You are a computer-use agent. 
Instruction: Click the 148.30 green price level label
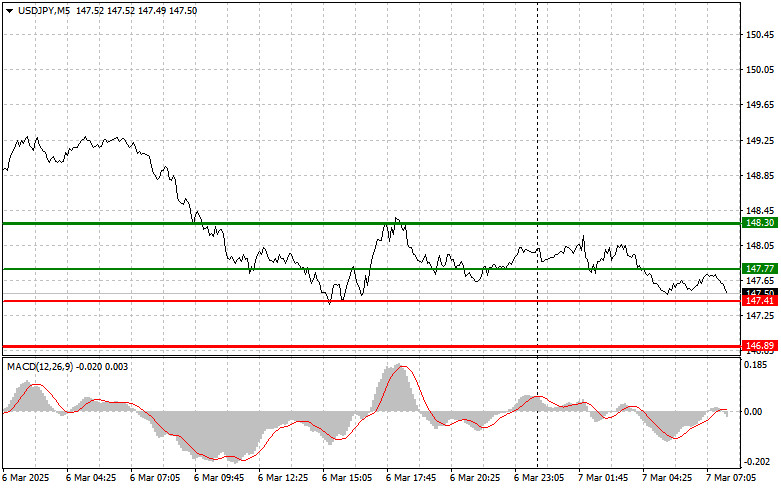760,223
